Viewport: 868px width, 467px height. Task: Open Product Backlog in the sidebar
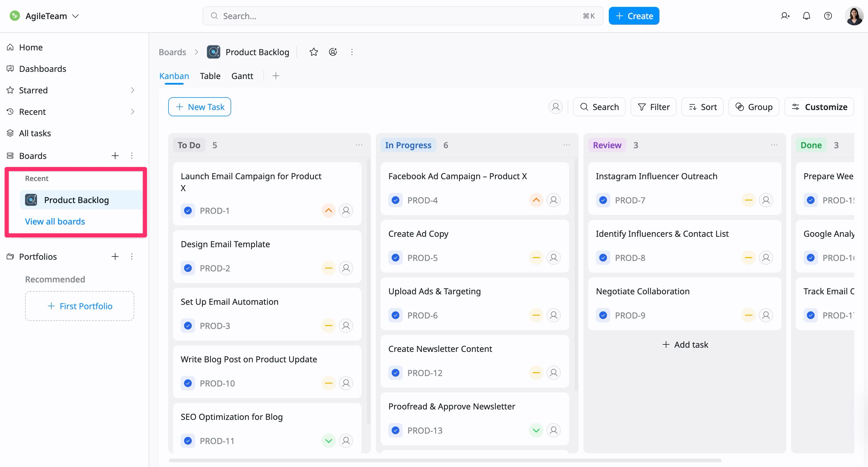click(81, 200)
